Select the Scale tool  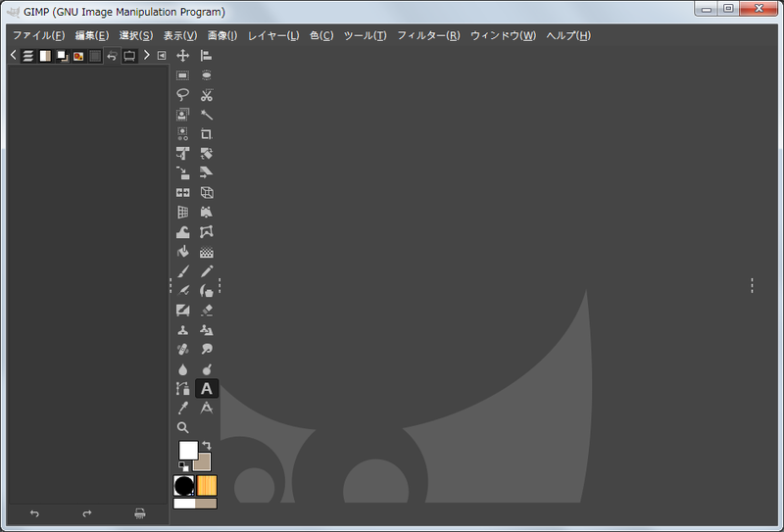[x=182, y=173]
